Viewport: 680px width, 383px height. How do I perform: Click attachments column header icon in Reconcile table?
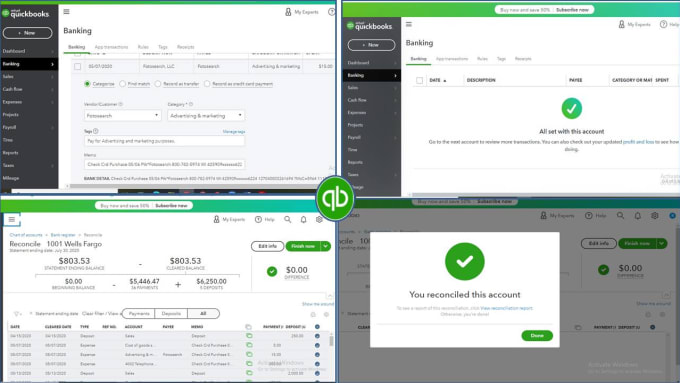pyautogui.click(x=248, y=327)
